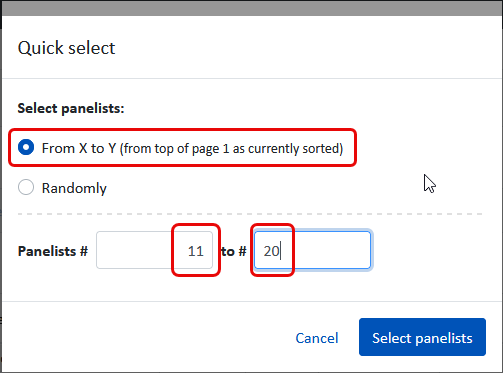503x373 pixels.
Task: Click the empty right side of the end field
Action: [332, 250]
